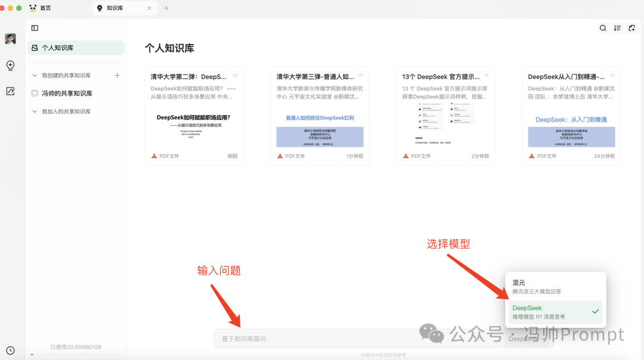Click the PDF icon on 清华大学第二弹 card
The height and width of the screenshot is (360, 644).
[154, 156]
